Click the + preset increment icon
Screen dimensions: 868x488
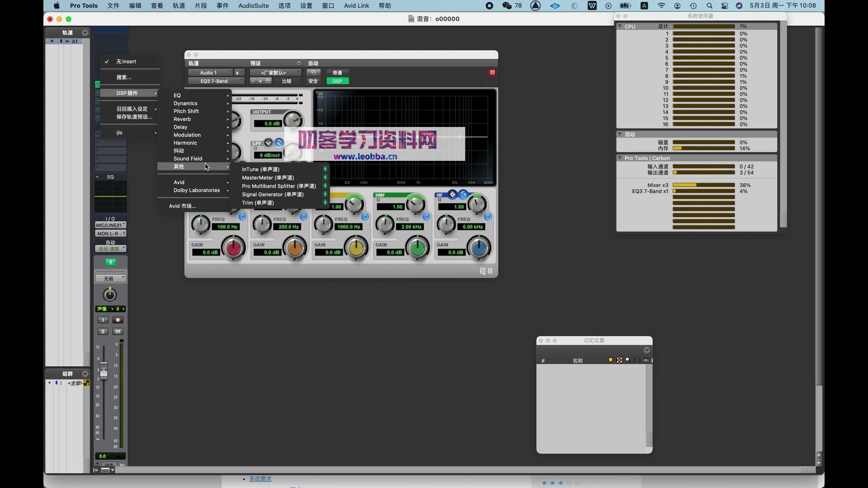coord(261,81)
